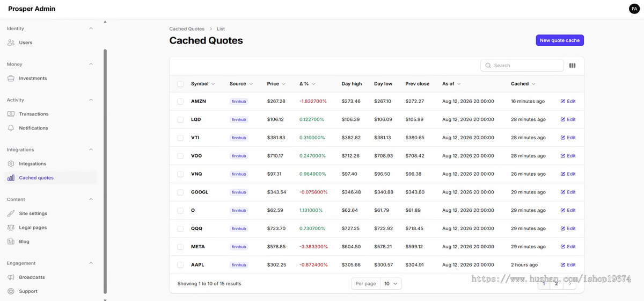Click the Site settings paintbrush icon
644x301 pixels.
pos(11,213)
